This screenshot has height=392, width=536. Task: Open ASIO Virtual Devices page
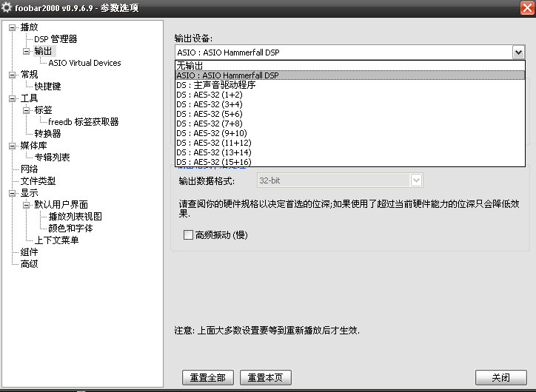pos(85,63)
